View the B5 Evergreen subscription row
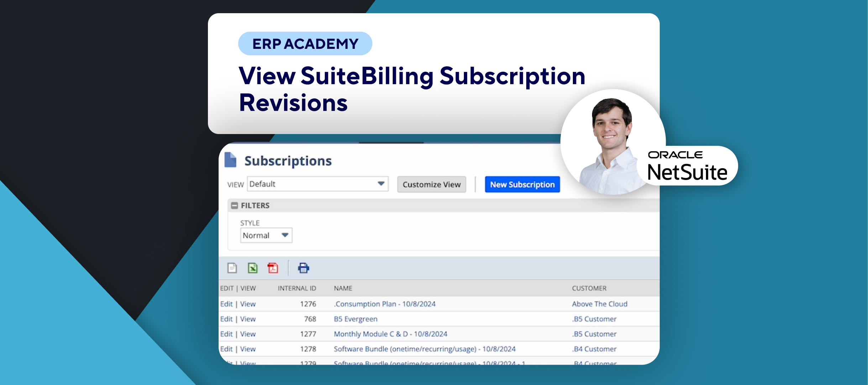This screenshot has height=385, width=868. [248, 319]
